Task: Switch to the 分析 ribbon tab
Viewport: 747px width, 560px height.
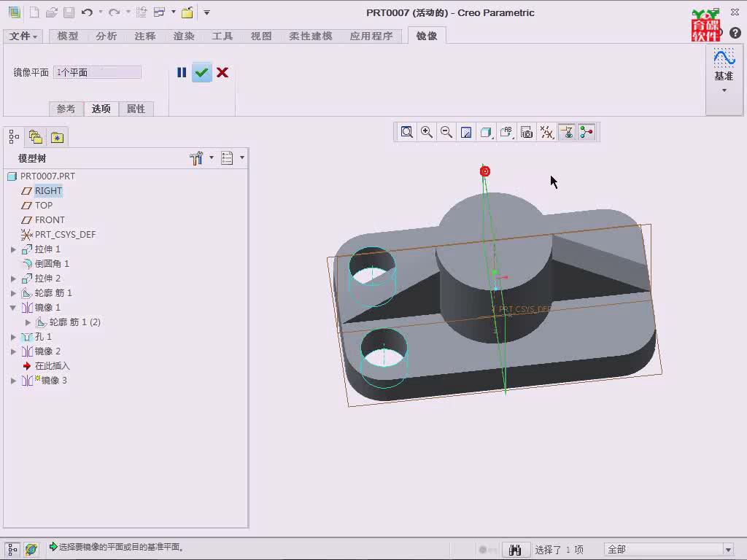Action: pyautogui.click(x=107, y=36)
